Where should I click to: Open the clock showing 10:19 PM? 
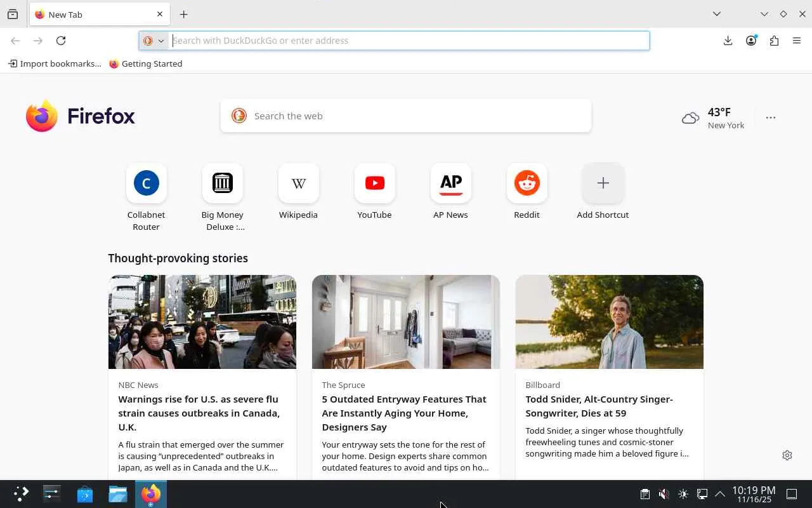[x=754, y=494]
